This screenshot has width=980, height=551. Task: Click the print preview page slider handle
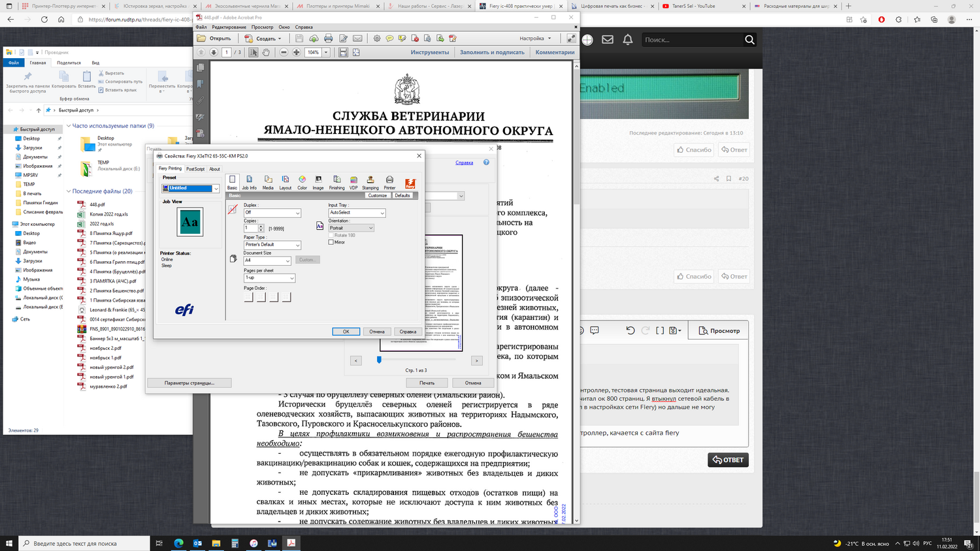click(379, 359)
